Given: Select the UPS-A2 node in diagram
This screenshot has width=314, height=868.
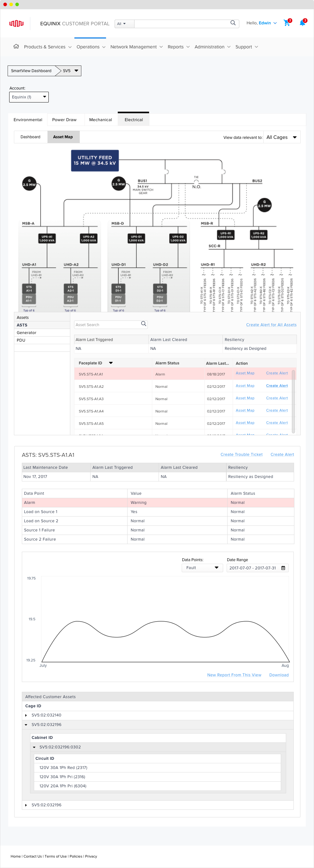Looking at the screenshot, I should pyautogui.click(x=88, y=239).
